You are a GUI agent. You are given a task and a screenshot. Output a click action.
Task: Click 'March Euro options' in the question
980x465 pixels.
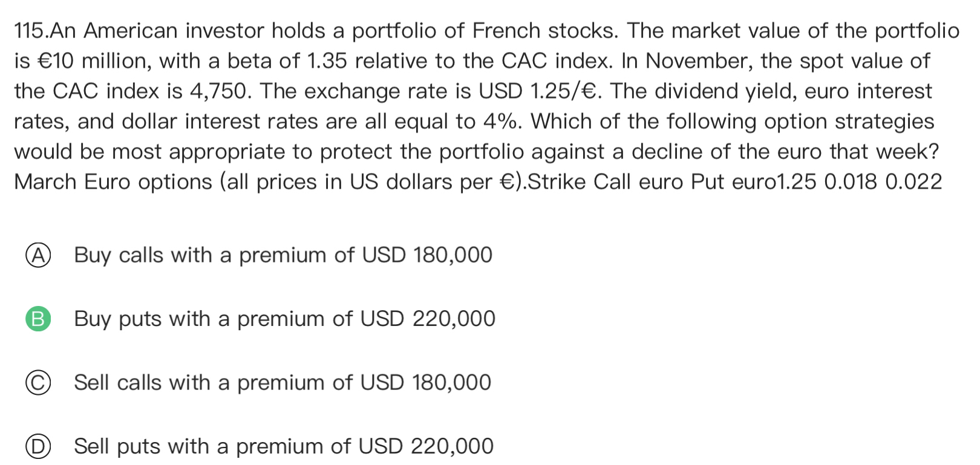[113, 182]
